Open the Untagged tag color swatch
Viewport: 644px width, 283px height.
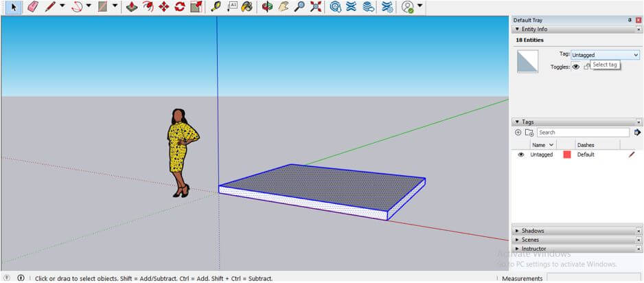coord(567,155)
